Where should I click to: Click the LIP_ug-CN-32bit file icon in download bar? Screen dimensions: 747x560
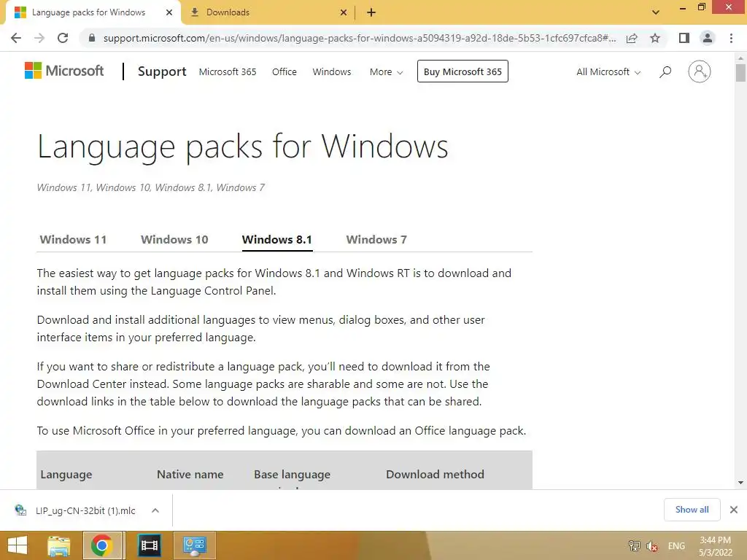[20, 510]
